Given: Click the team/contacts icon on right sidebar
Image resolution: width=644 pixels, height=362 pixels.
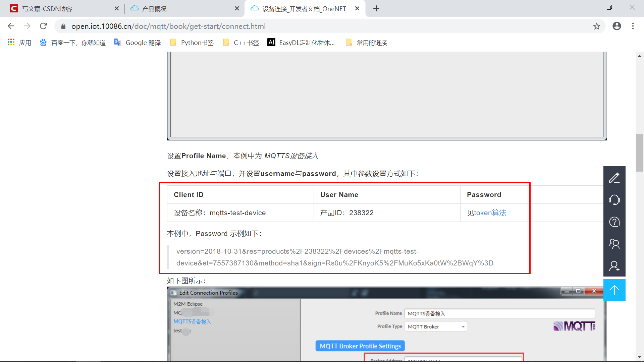Looking at the screenshot, I should point(615,244).
